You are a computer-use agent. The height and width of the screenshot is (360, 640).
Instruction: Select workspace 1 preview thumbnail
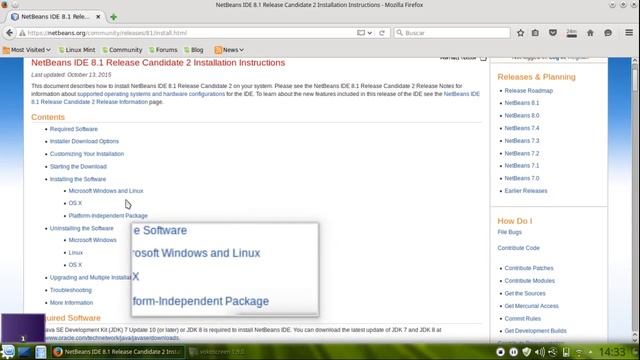click(x=23, y=328)
